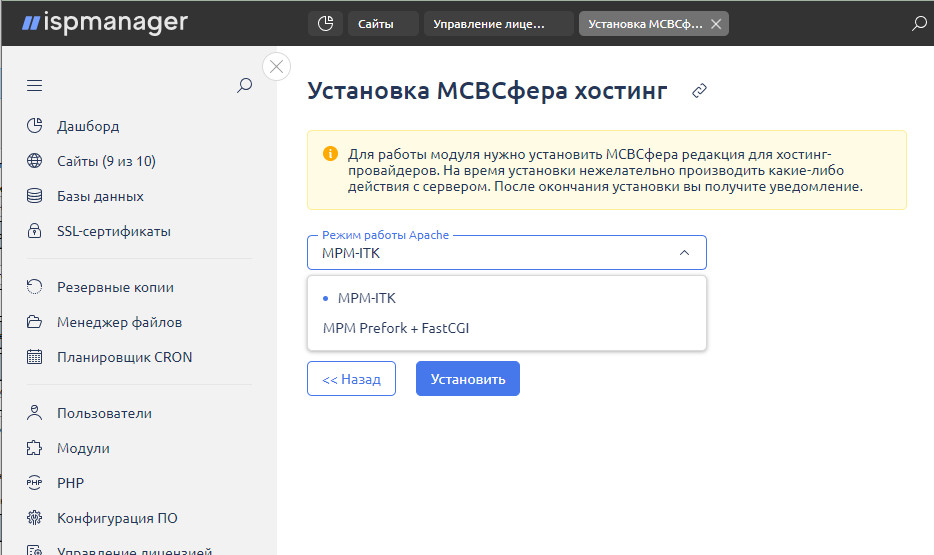The height and width of the screenshot is (555, 934).
Task: Choose MPM Prefork + FastCGI option
Action: click(395, 328)
